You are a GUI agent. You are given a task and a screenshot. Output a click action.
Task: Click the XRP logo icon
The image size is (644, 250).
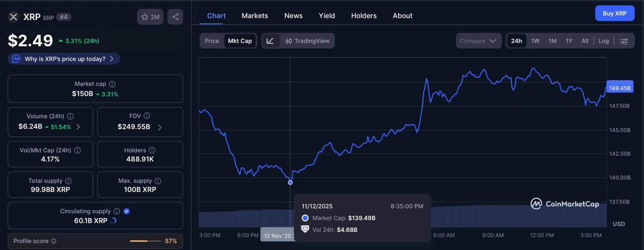[x=14, y=17]
